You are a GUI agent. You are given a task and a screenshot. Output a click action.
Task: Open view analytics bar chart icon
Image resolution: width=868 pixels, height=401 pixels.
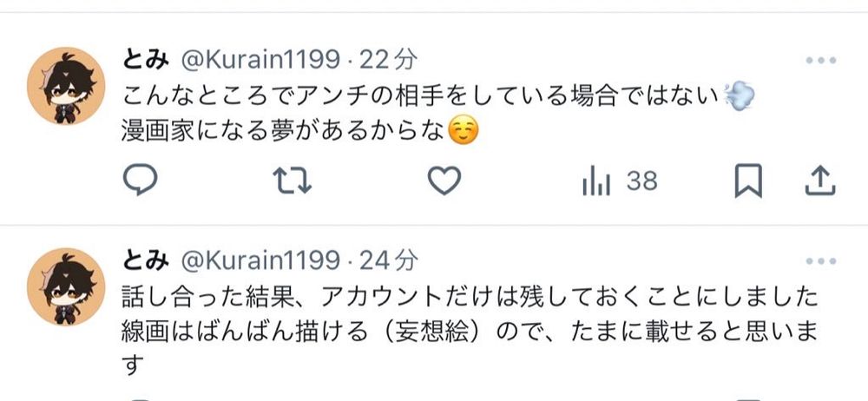point(596,181)
